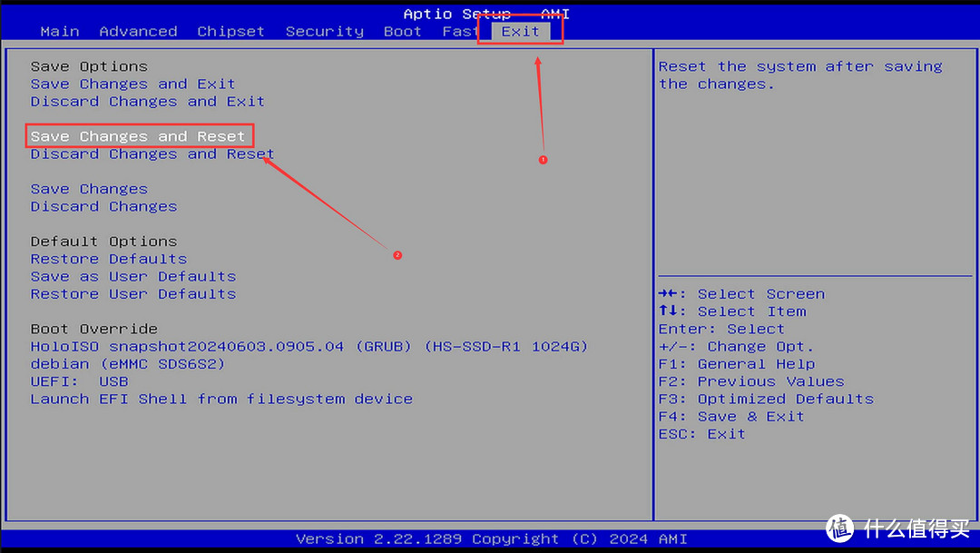This screenshot has width=980, height=553.
Task: Click the Version 2.22.1289 copyright footer
Action: [491, 539]
